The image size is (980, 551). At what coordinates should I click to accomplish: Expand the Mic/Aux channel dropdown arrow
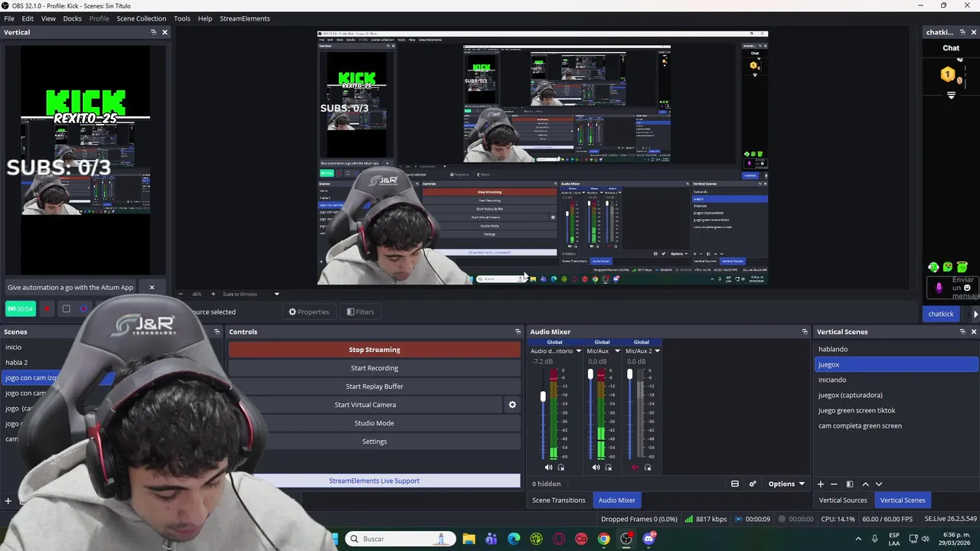(x=617, y=351)
